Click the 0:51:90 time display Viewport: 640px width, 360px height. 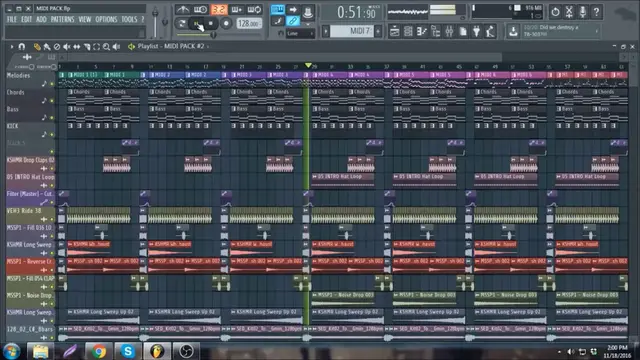coord(356,12)
